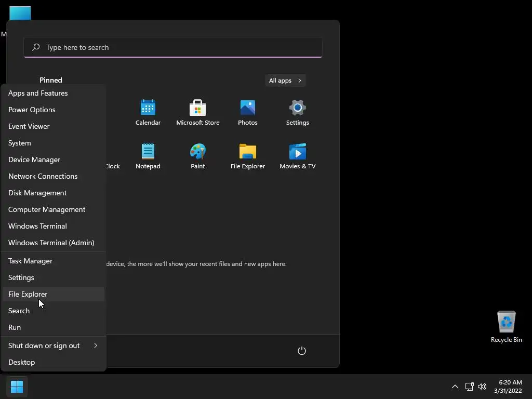Click the magnifier icon in search box
This screenshot has height=399, width=532.
36,47
